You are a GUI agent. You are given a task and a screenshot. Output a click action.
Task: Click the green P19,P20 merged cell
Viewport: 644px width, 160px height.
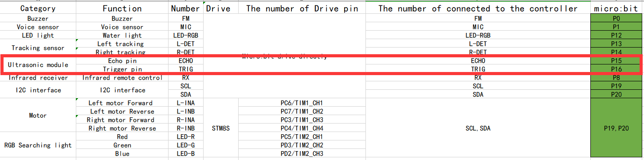[617, 128]
